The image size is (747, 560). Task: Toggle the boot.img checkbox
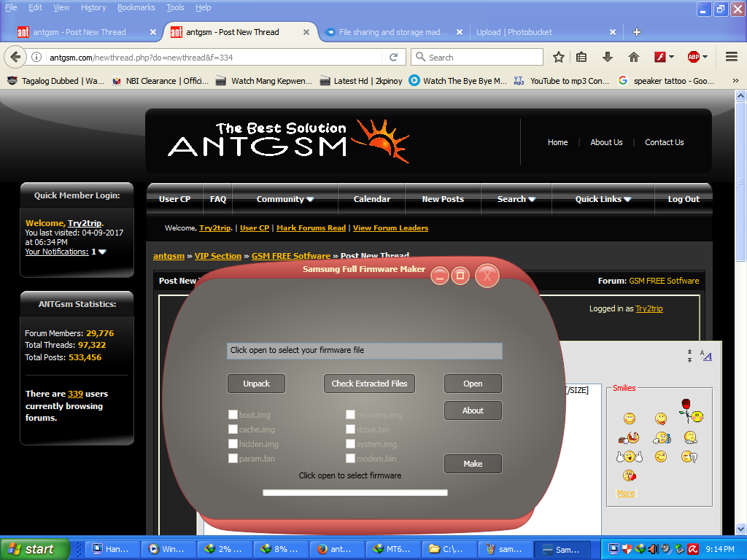(x=233, y=415)
